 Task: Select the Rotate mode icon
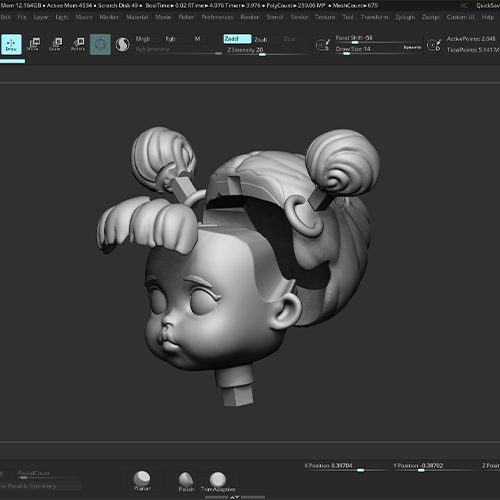(x=78, y=44)
